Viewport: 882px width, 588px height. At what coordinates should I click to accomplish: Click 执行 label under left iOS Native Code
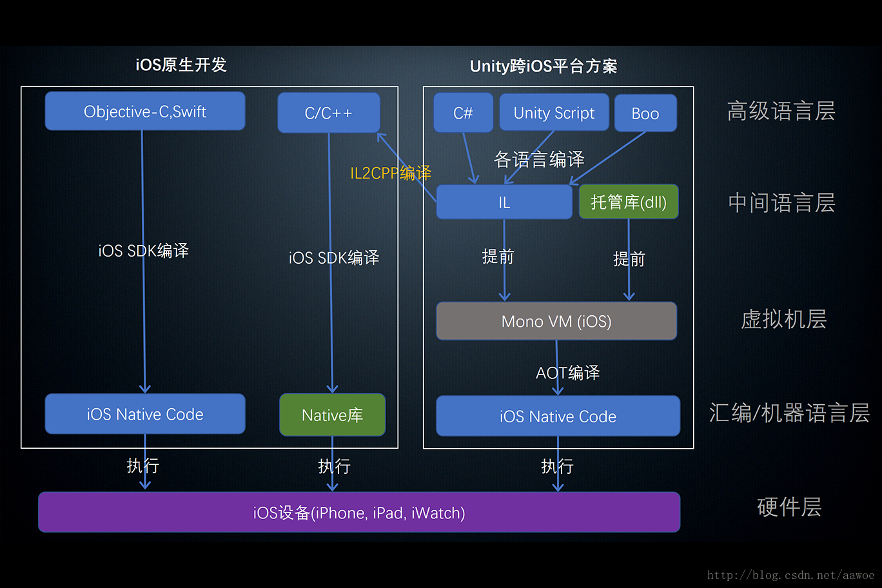[x=142, y=465]
